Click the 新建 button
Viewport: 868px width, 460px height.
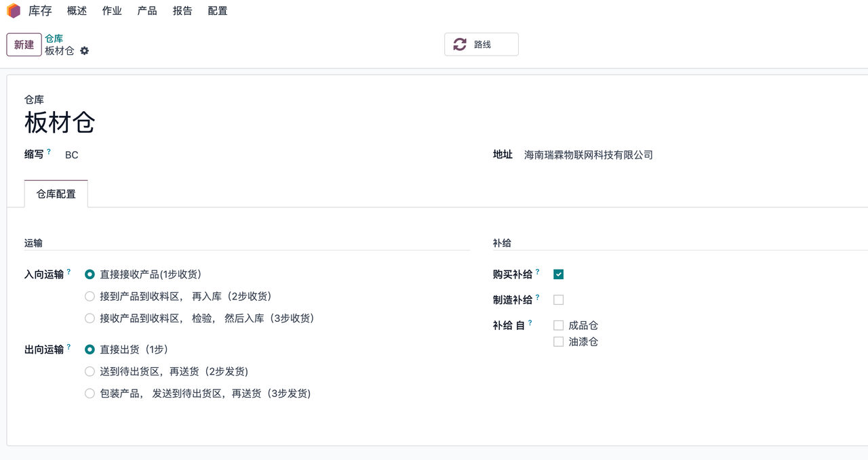[x=24, y=45]
